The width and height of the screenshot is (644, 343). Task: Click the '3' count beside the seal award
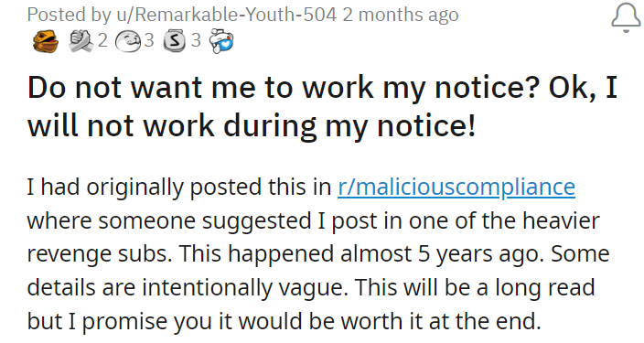[149, 40]
